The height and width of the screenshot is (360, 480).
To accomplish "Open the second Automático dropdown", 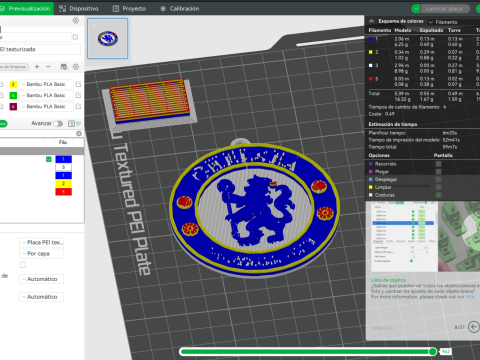I will click(42, 297).
